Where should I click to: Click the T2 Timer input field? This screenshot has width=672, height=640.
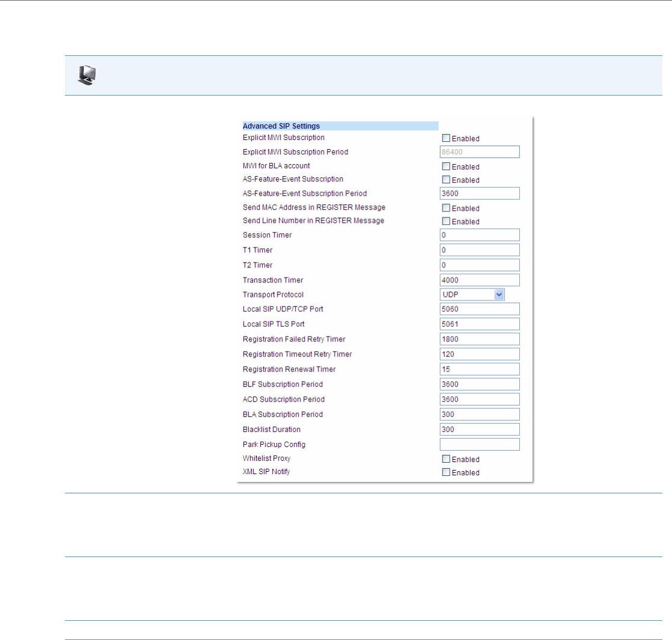[480, 265]
